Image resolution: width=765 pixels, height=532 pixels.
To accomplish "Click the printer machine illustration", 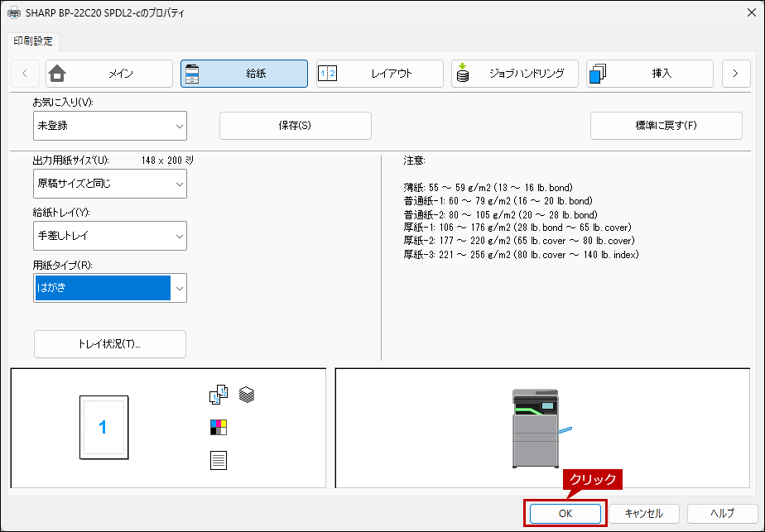I will tap(536, 428).
